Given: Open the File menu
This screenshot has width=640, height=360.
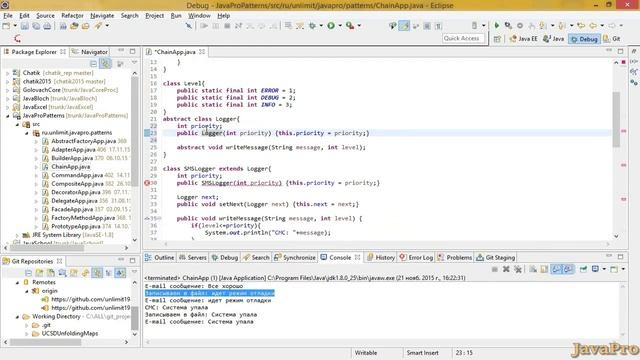Looking at the screenshot, I should (x=8, y=16).
